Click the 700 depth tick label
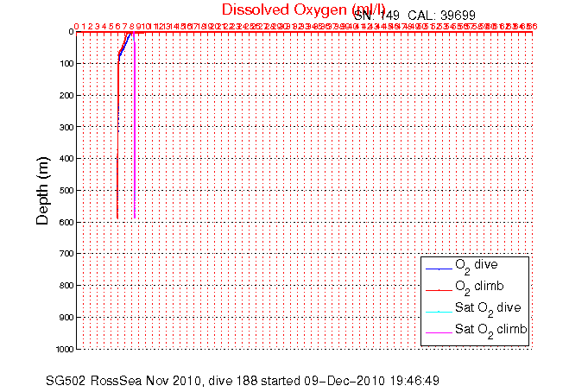Screen dimensions: 588x392 65,254
